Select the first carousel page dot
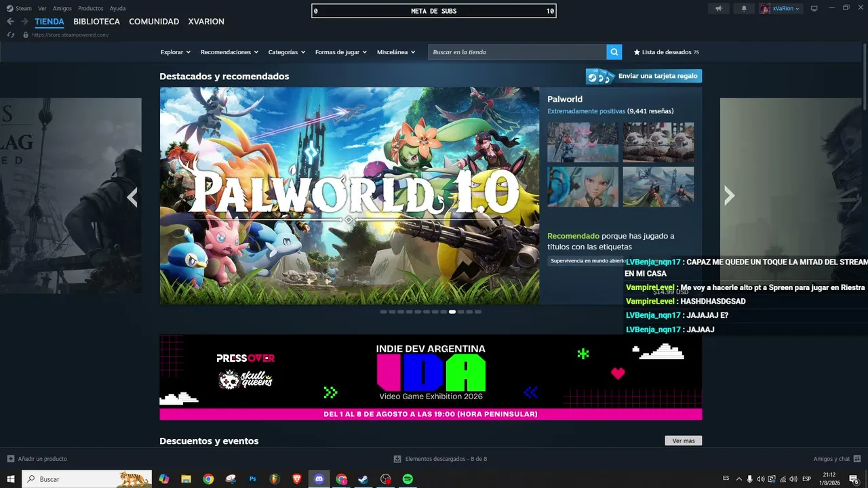Viewport: 868px width, 488px height. [x=384, y=312]
